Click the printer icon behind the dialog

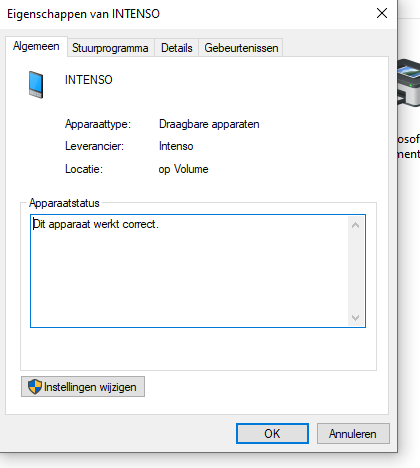click(x=409, y=83)
